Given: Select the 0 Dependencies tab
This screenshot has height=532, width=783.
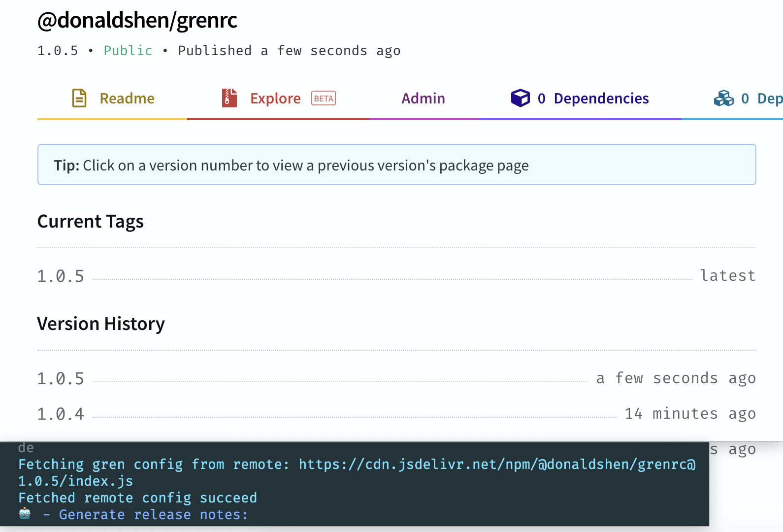Looking at the screenshot, I should 592,99.
